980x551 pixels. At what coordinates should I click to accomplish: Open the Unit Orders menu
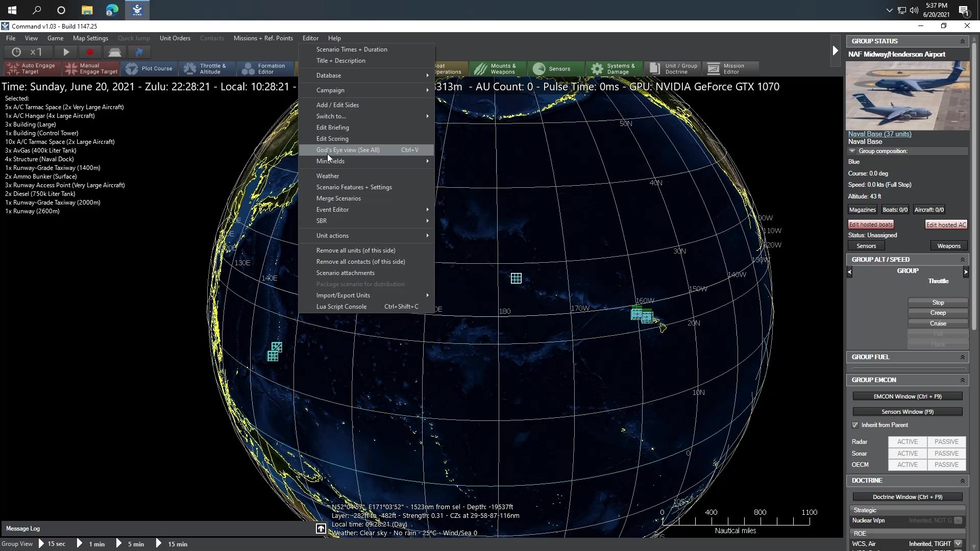[175, 38]
